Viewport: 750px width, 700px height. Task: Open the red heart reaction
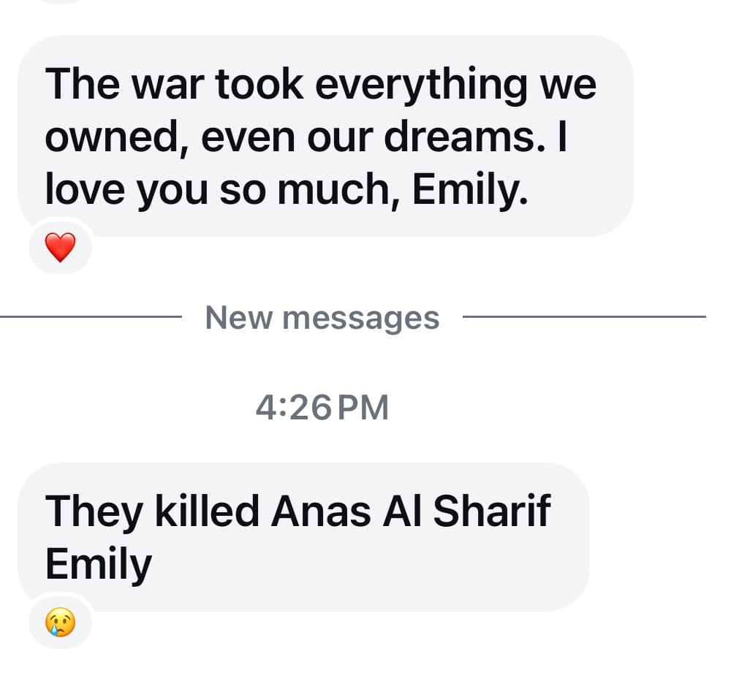[x=60, y=247]
